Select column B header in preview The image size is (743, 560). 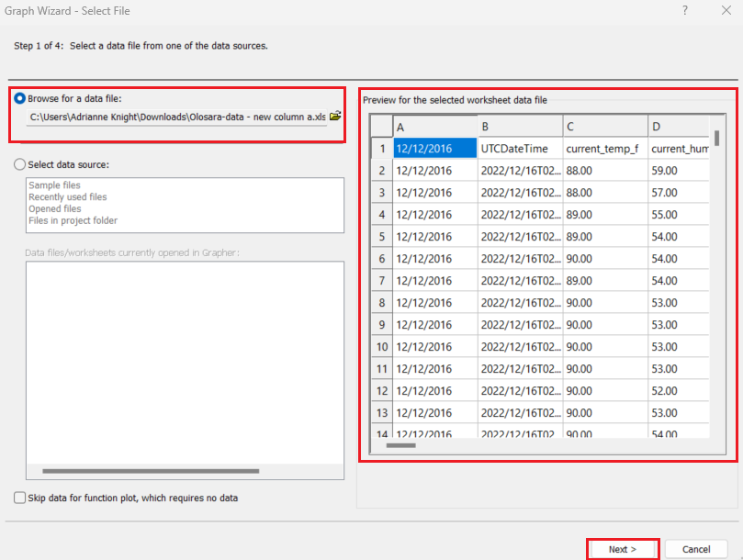(x=521, y=127)
